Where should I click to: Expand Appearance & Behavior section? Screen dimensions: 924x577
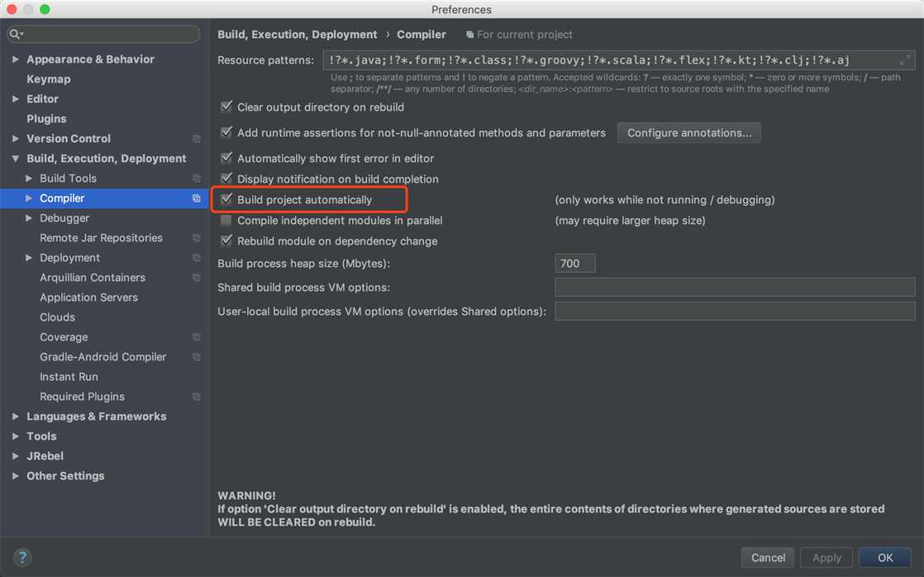click(x=16, y=59)
